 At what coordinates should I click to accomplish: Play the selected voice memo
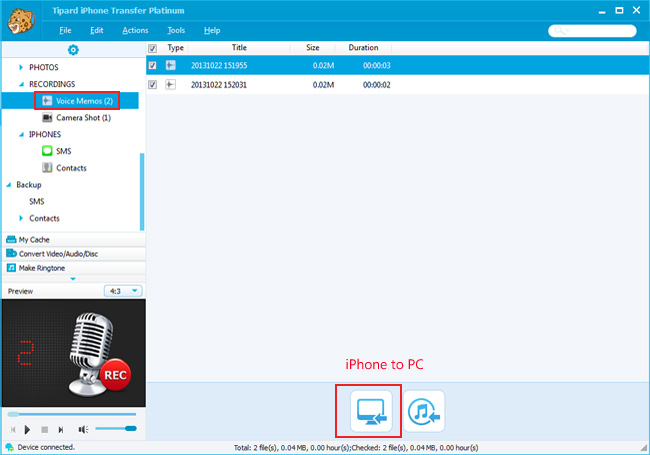point(27,429)
